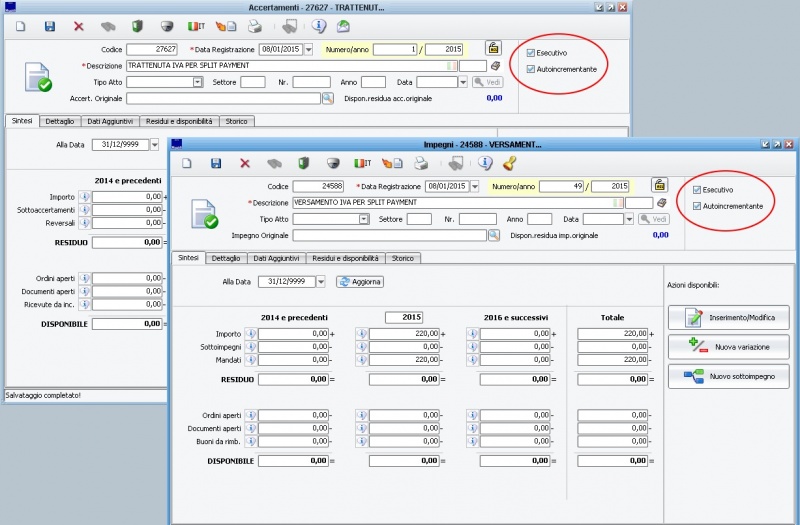This screenshot has width=800, height=525.
Task: Open Data Registrazione dropdown in Accertamenti window
Action: tap(308, 49)
